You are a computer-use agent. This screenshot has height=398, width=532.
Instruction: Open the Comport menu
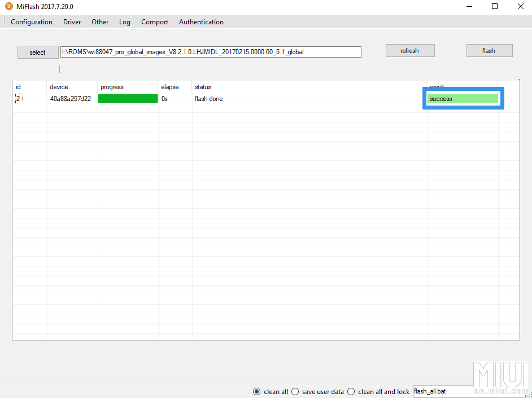point(155,22)
